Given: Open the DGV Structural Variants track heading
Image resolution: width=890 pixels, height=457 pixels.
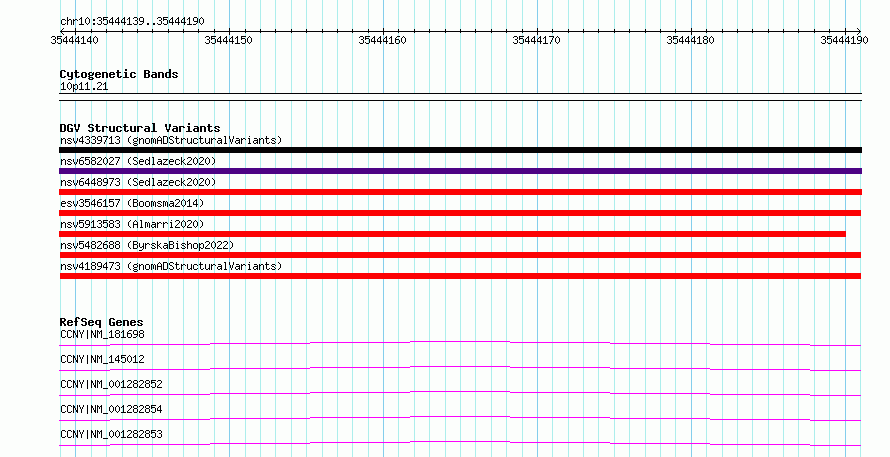Looking at the screenshot, I should [x=140, y=128].
